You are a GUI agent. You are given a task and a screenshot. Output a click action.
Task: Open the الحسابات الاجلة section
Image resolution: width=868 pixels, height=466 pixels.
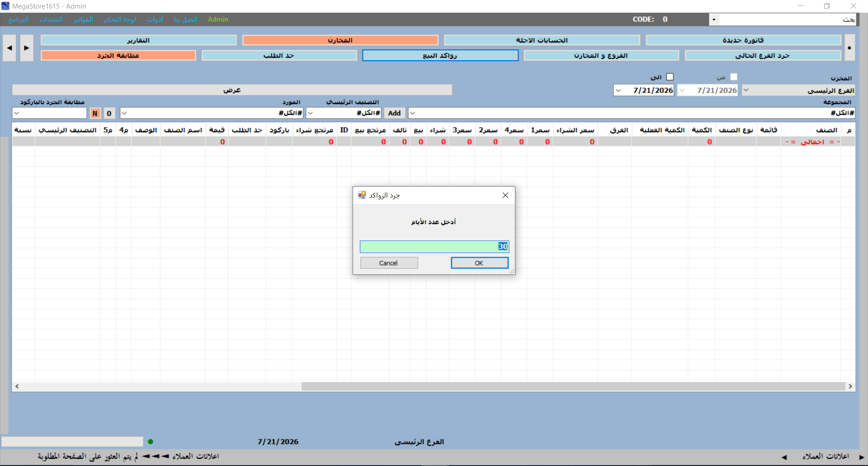click(542, 40)
